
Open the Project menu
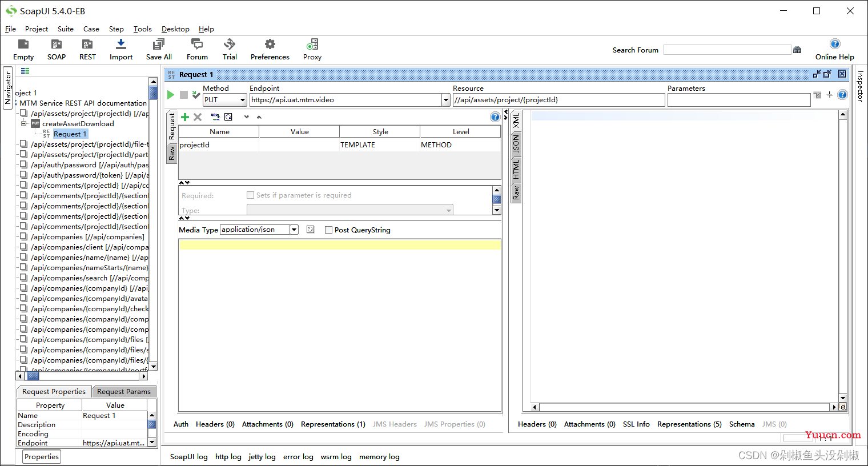(x=37, y=29)
